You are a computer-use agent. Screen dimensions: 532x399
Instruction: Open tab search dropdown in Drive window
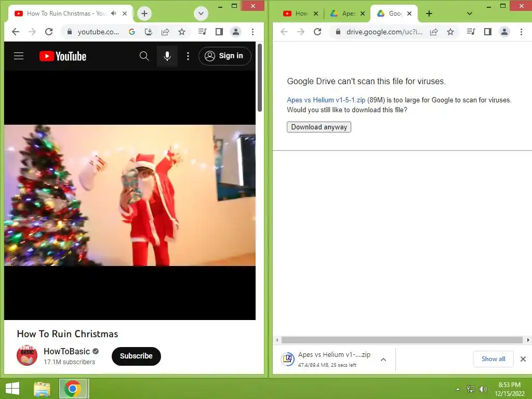(470, 14)
